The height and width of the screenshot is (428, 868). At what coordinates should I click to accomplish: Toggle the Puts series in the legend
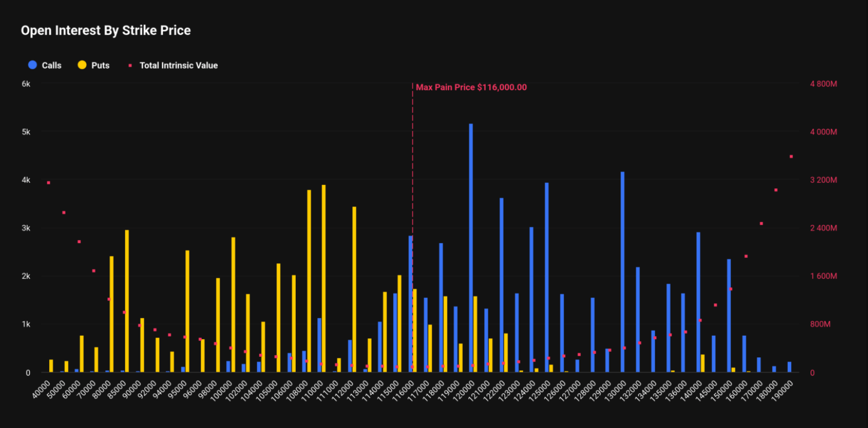(93, 65)
